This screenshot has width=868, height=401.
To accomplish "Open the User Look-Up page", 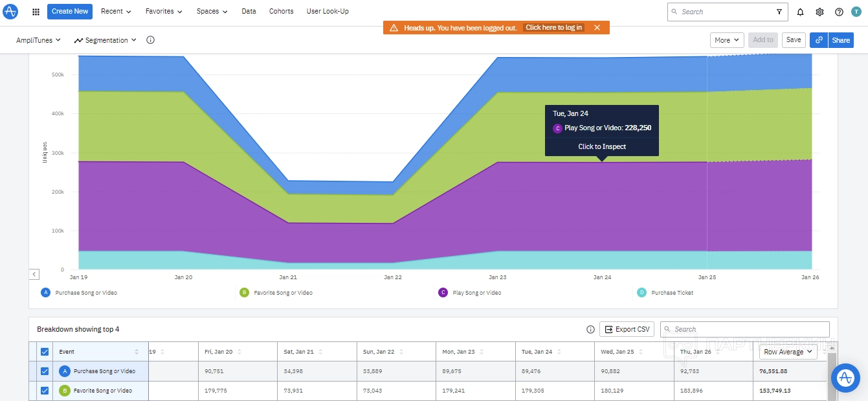I will (328, 12).
